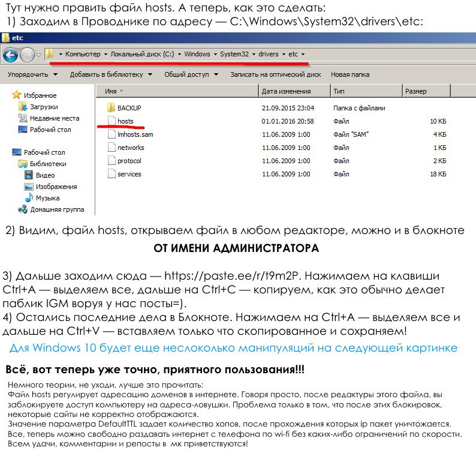This screenshot has width=476, height=450.
Task: Click the BACKUP folder icon
Action: pyautogui.click(x=110, y=108)
